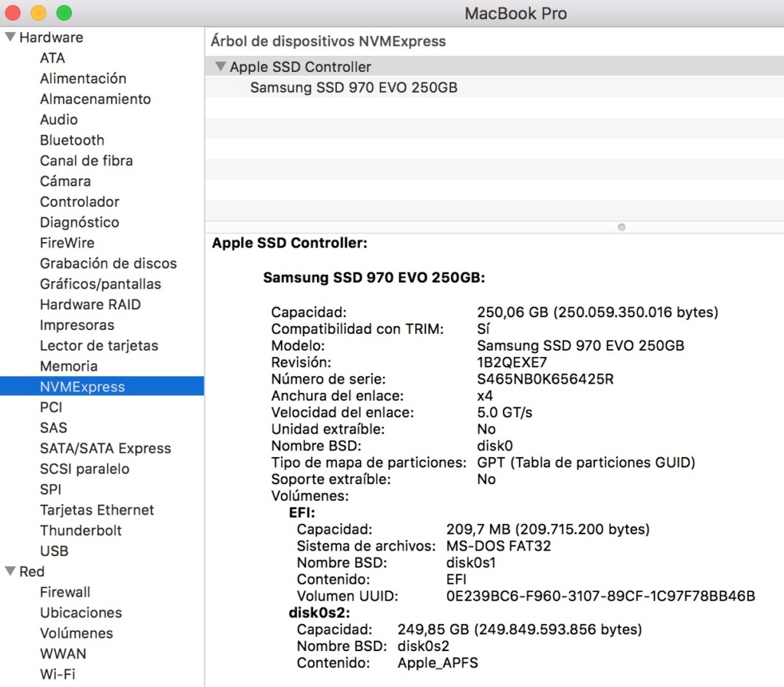Select Tarjetas Ethernet in the sidebar

tap(97, 509)
